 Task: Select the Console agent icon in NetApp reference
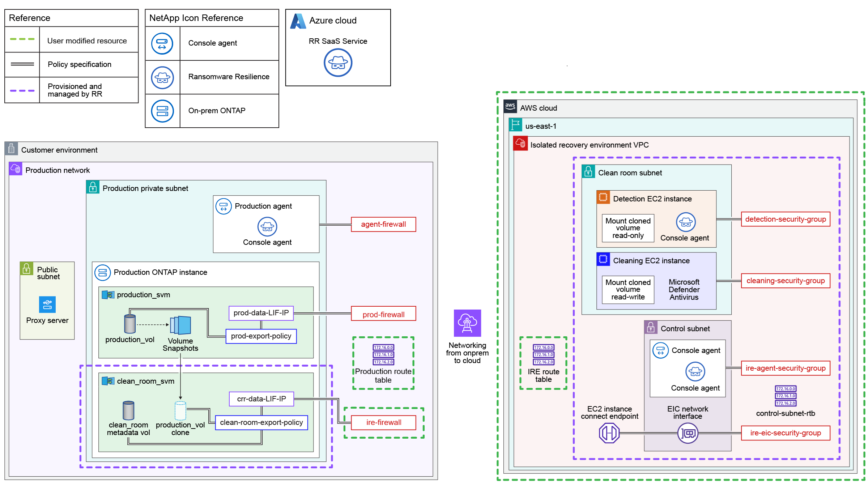(x=162, y=43)
